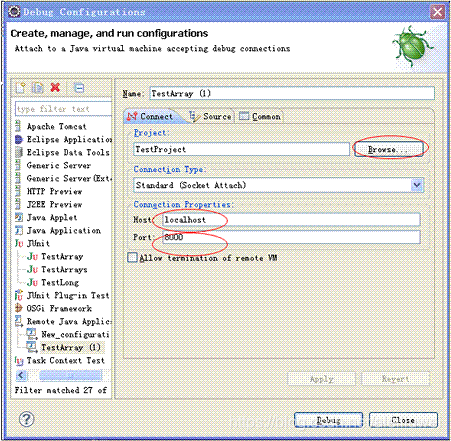The width and height of the screenshot is (451, 441).
Task: Click the Name field showing TestArray (1)
Action: 292,93
